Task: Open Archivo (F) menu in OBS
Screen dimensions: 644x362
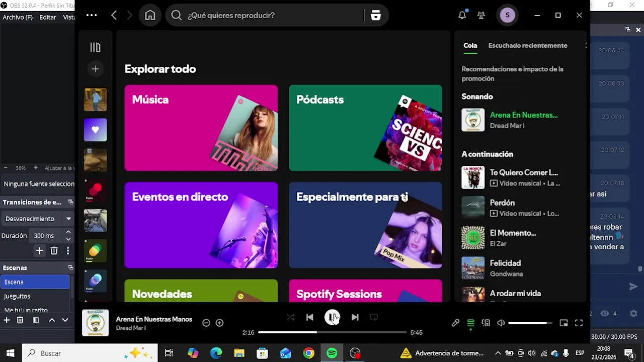Action: (x=18, y=17)
